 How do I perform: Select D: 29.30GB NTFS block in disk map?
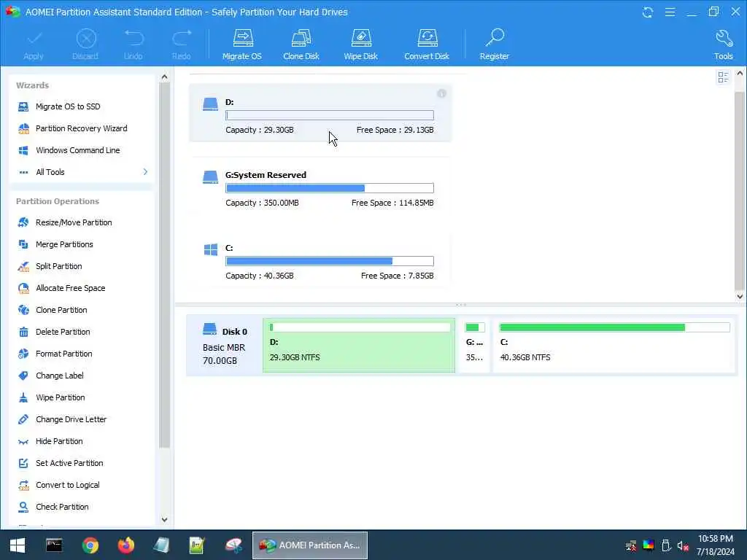click(x=359, y=345)
